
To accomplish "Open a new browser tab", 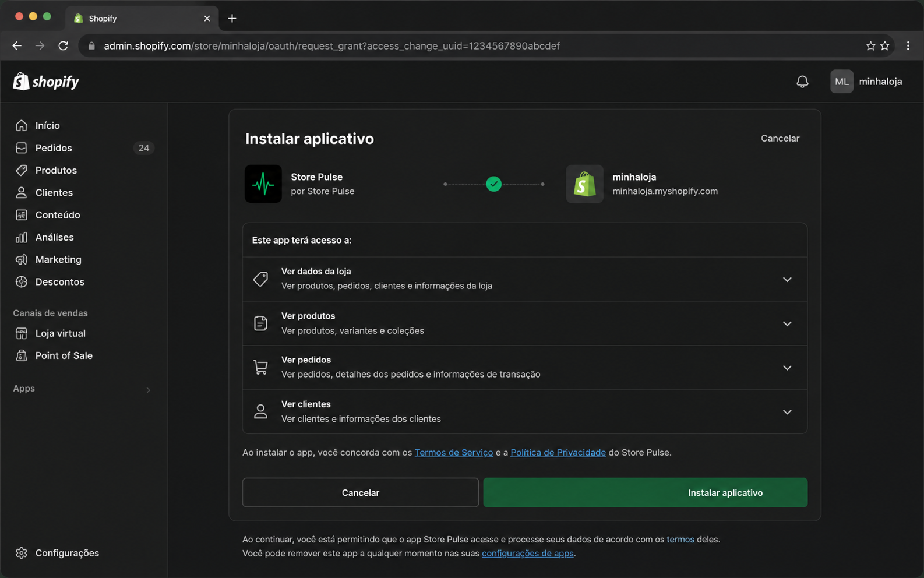I will (232, 19).
